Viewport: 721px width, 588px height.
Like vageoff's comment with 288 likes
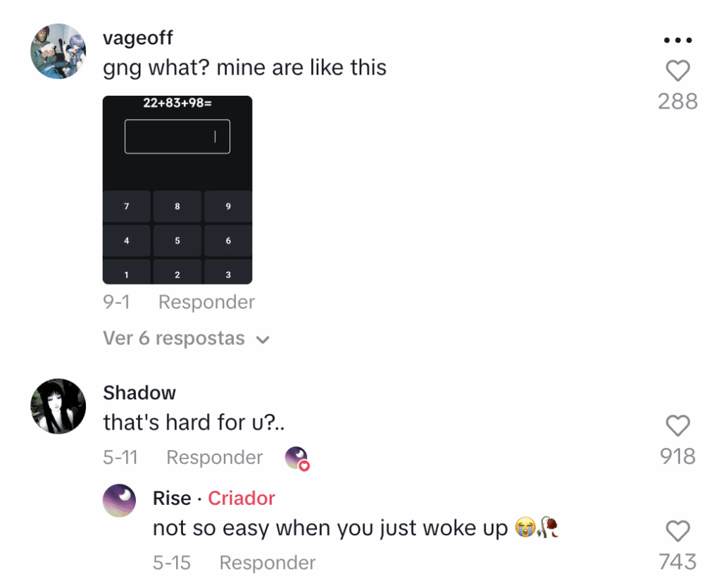point(678,71)
